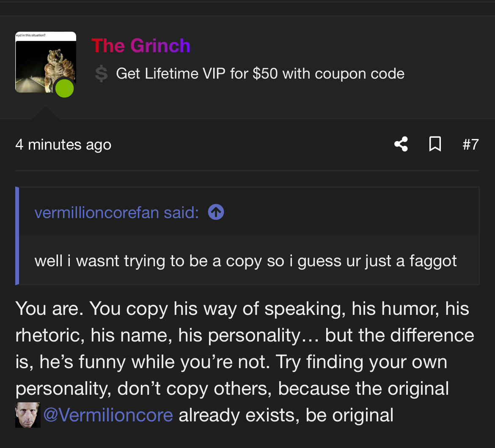This screenshot has width=495, height=448.
Task: Click the share post icon
Action: point(401,144)
